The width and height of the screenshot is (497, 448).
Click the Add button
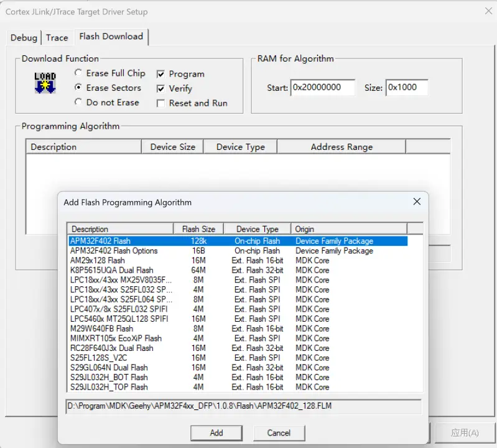216,432
